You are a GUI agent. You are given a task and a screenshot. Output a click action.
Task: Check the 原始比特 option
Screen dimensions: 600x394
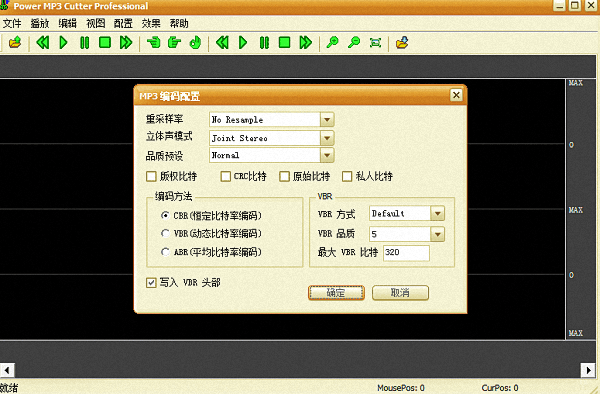tap(284, 176)
